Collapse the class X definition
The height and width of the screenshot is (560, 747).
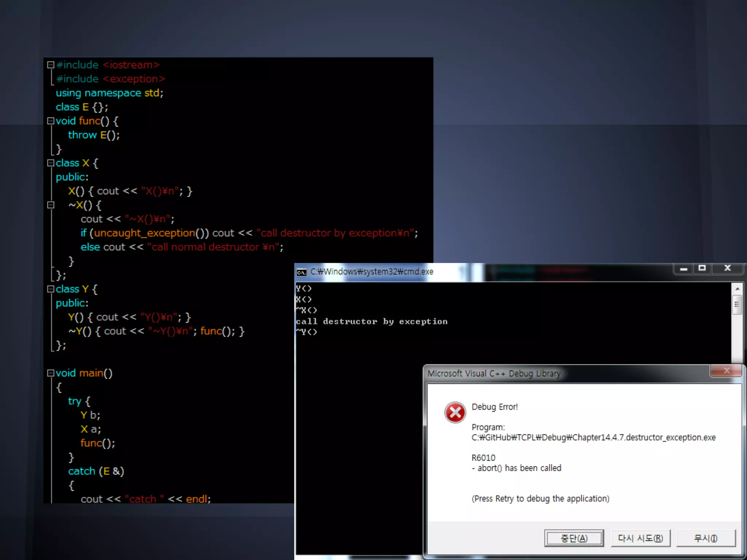(x=51, y=163)
